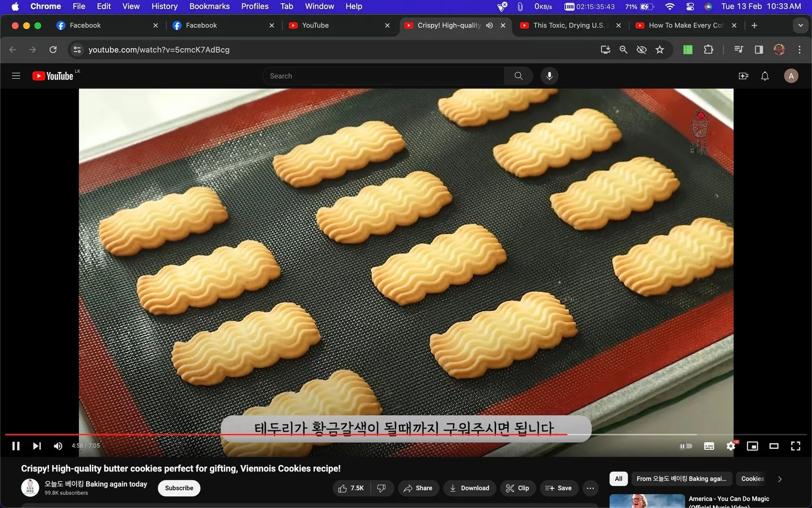Image resolution: width=812 pixels, height=508 pixels.
Task: Enter full screen mode
Action: point(796,446)
